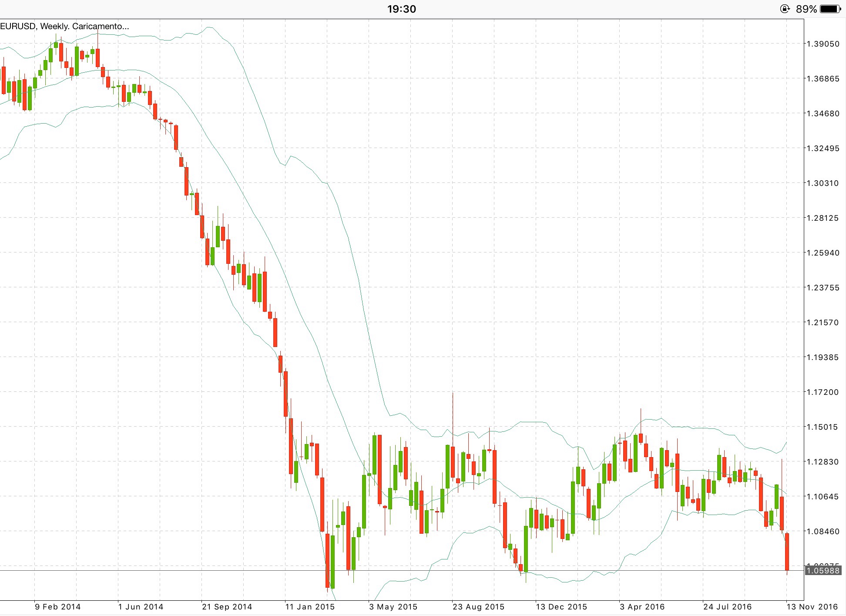This screenshot has width=846, height=616.
Task: Click the 1.08460 price axis label
Action: coord(822,531)
